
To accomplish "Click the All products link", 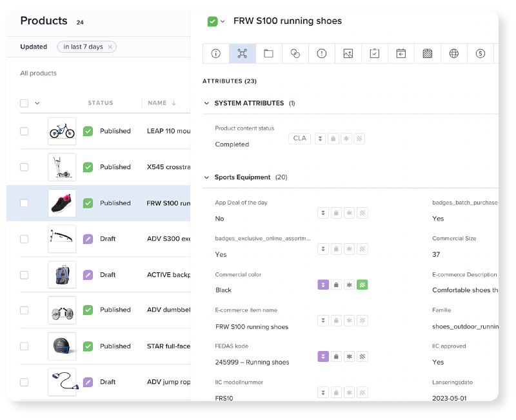I will click(x=38, y=73).
